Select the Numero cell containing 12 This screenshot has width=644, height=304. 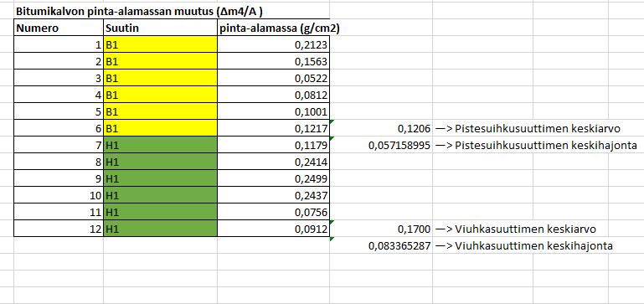click(x=59, y=229)
